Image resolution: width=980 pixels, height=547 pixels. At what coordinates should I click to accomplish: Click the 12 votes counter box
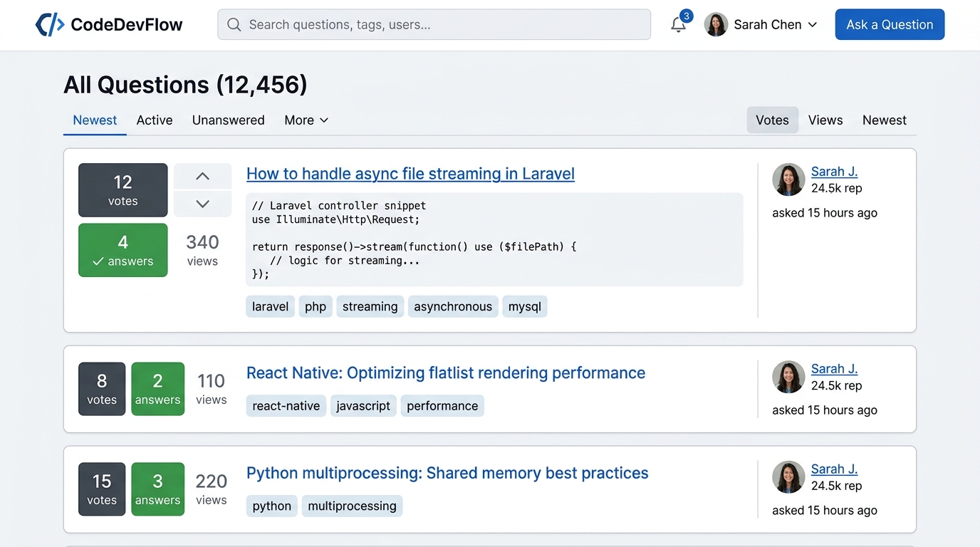pos(123,190)
